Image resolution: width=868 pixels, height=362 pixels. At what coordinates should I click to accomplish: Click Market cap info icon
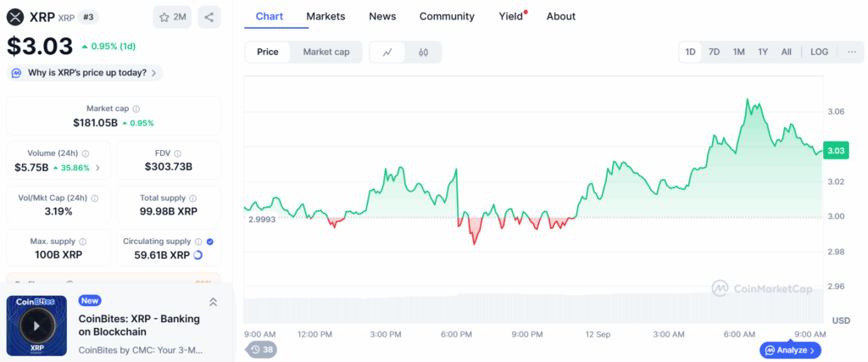pos(136,109)
